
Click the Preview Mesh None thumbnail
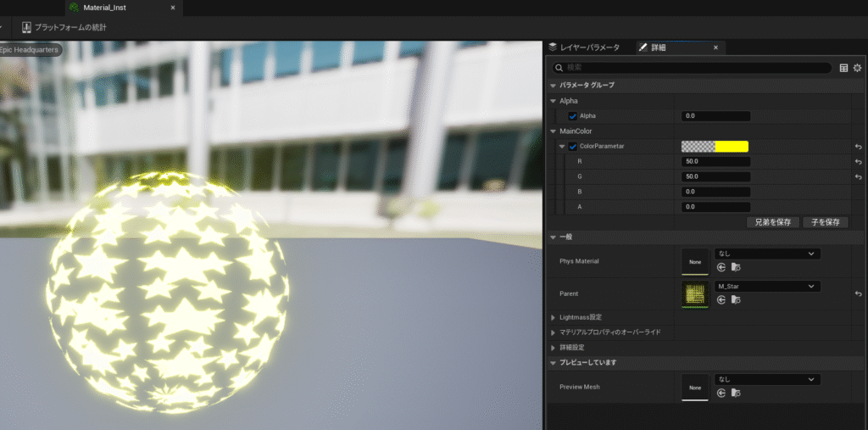point(695,388)
